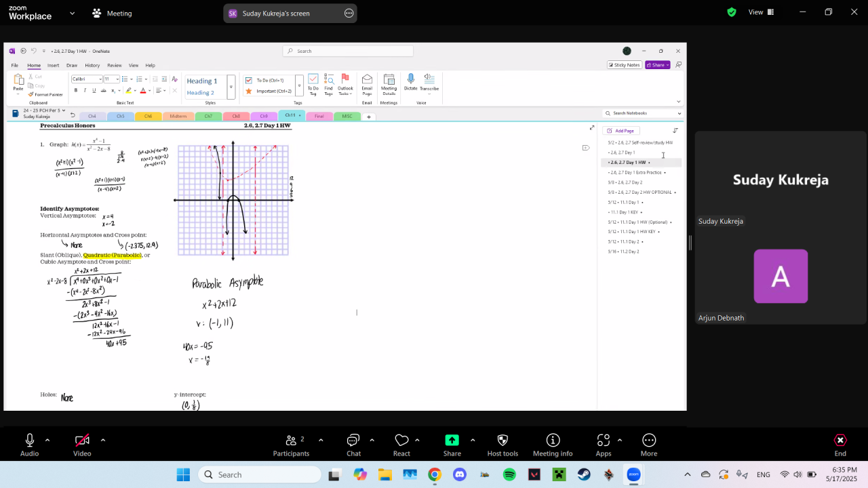Switch to the Meeting tab
The height and width of the screenshot is (488, 868).
113,13
